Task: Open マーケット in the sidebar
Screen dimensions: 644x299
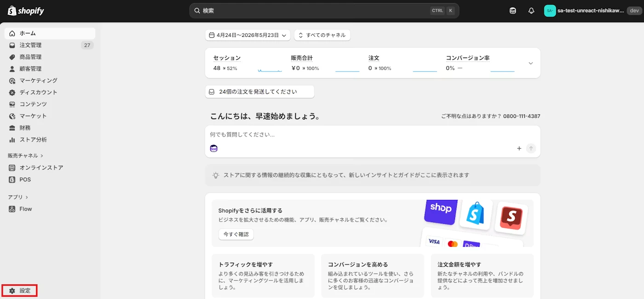Action: 50,116
